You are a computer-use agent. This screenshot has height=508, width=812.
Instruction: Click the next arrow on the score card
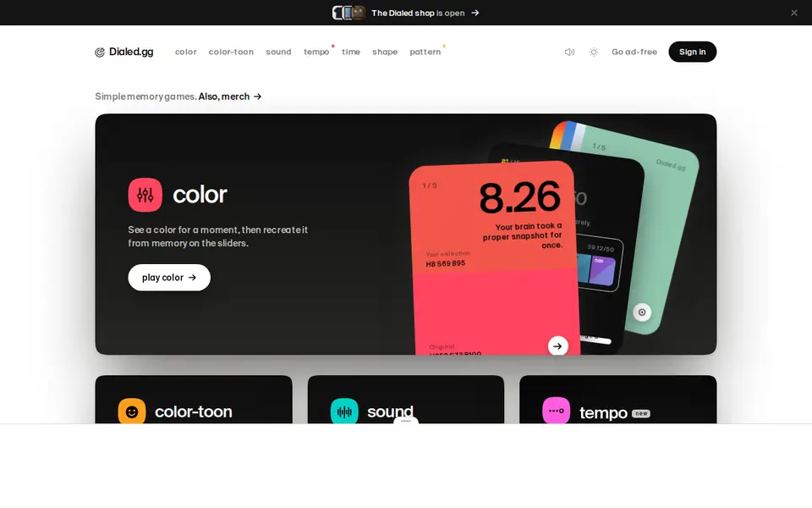[x=557, y=345]
